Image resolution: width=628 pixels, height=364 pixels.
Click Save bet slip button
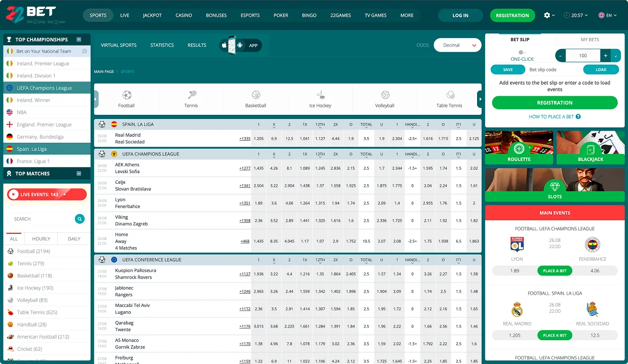[508, 70]
